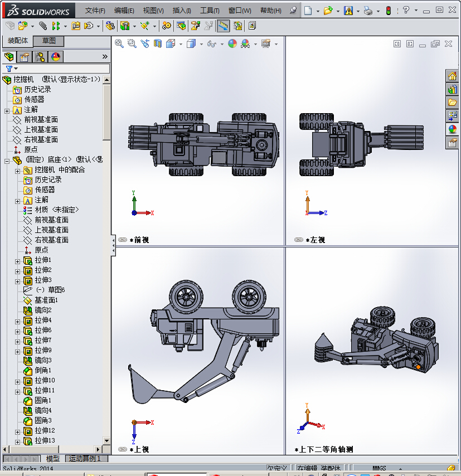Click the Mate paperclip tool icon

point(43,26)
